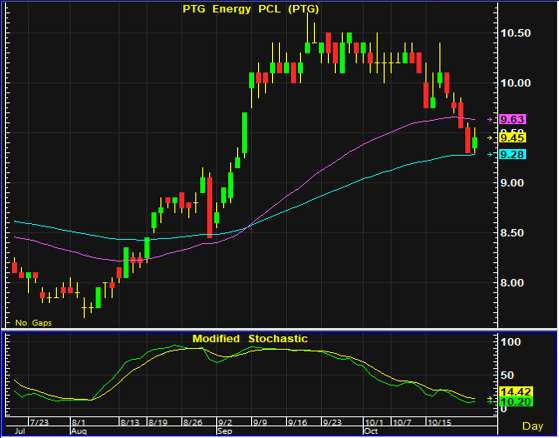
Task: Click the yellow 14.42 stochastic value label
Action: [516, 391]
